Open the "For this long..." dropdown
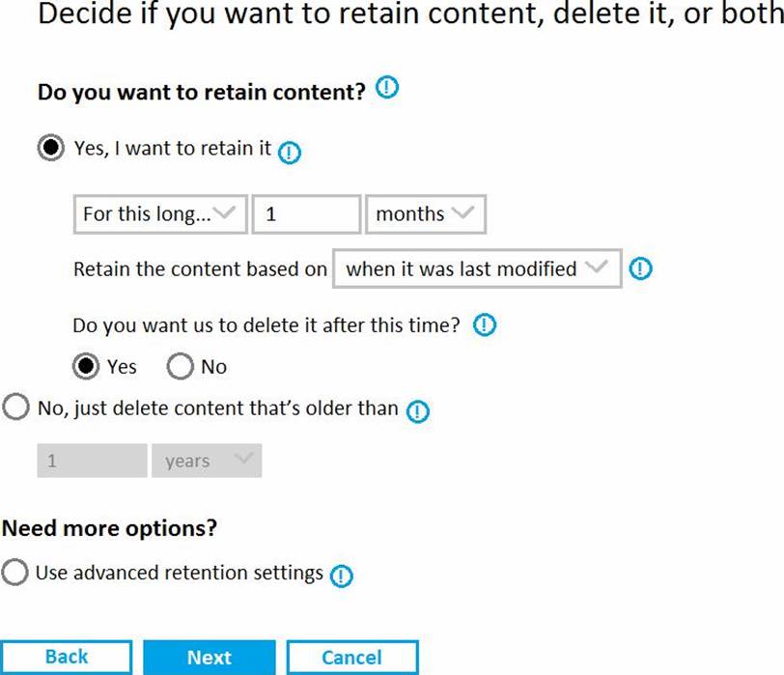The image size is (784, 675). 159,214
